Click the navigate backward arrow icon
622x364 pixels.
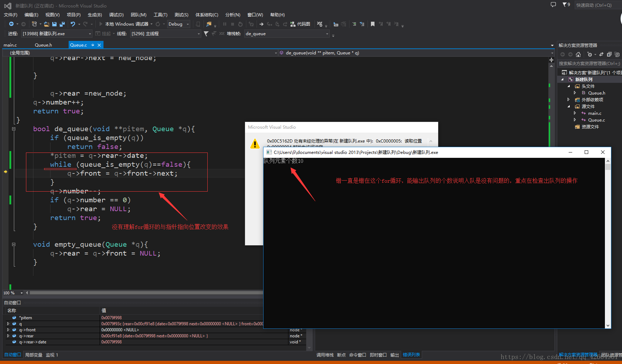(x=11, y=24)
